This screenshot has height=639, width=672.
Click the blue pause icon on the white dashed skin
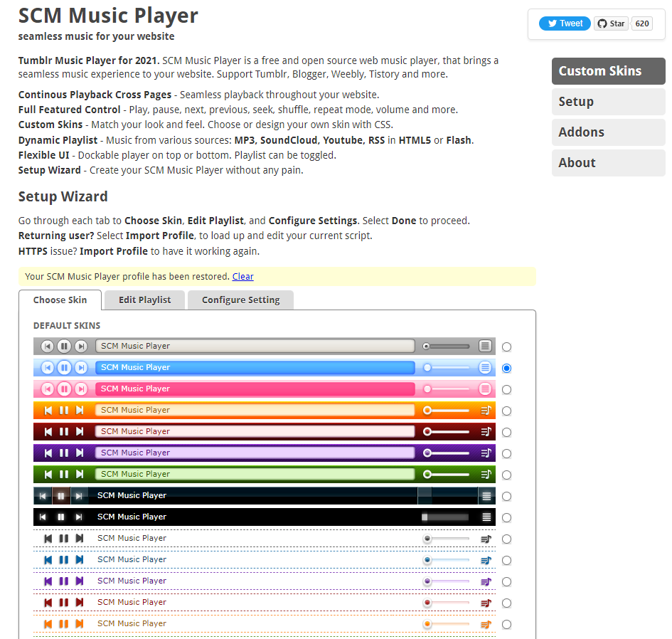coord(64,560)
